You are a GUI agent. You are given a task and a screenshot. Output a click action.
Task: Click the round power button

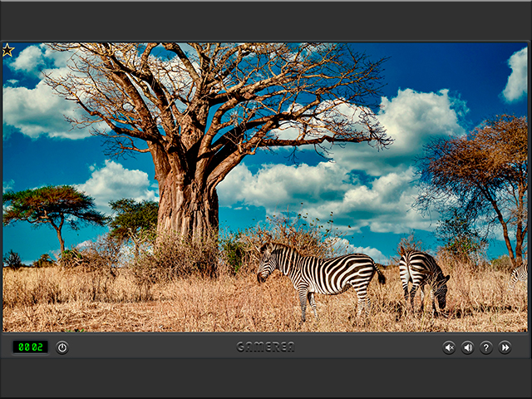(62, 347)
